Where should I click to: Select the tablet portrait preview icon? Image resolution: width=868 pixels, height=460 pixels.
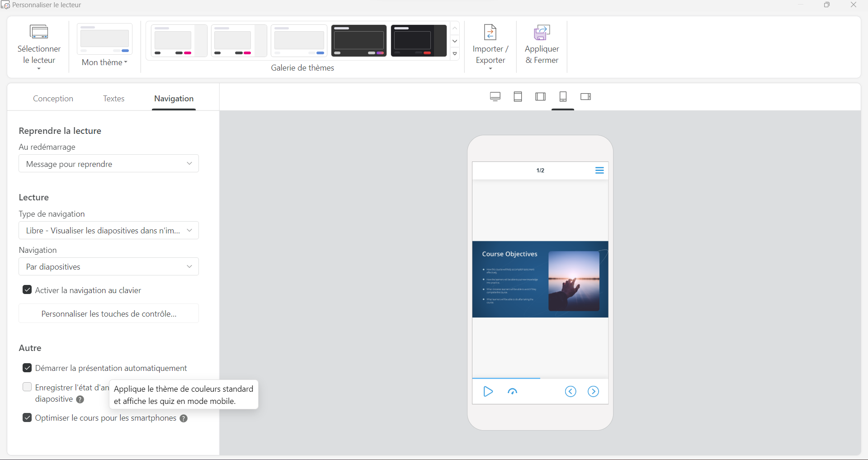518,97
